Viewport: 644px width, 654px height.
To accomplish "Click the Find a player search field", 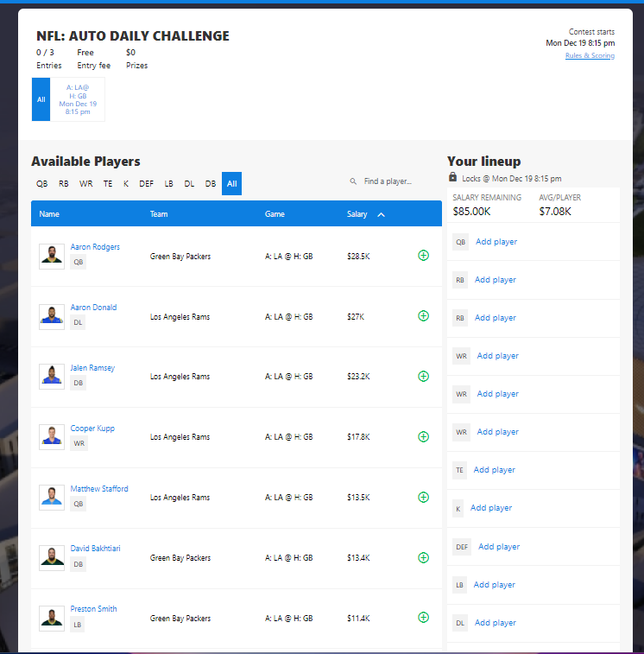I will click(388, 181).
